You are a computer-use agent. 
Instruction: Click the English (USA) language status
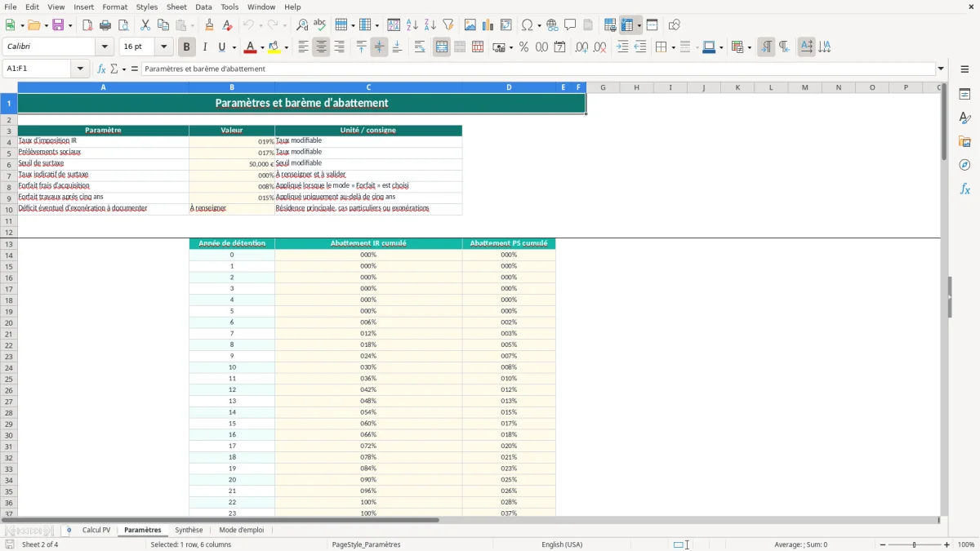click(562, 544)
